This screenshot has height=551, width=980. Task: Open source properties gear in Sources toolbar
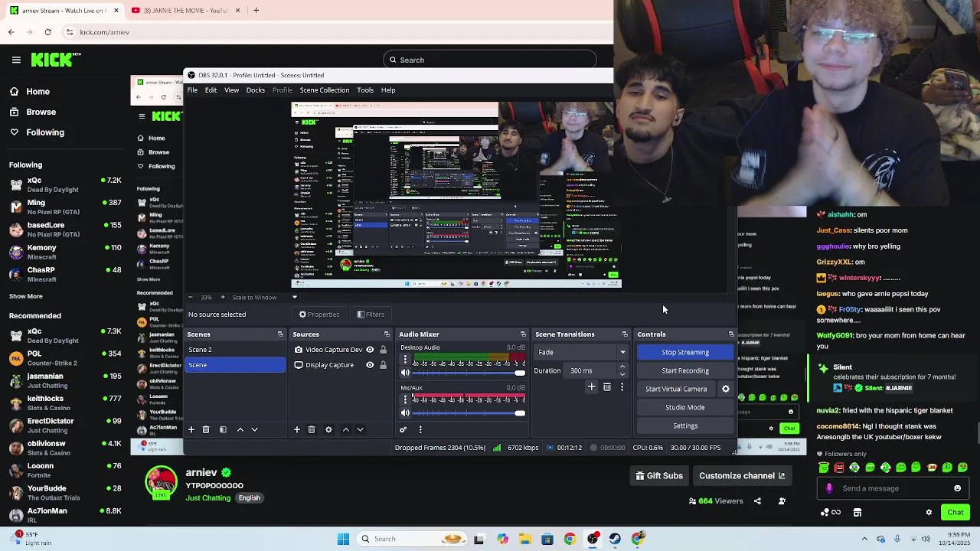328,430
